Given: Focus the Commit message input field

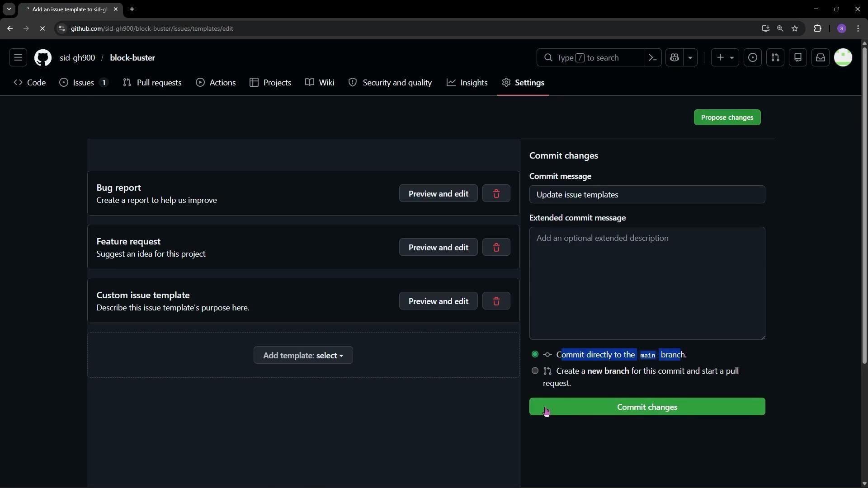Looking at the screenshot, I should tap(647, 195).
